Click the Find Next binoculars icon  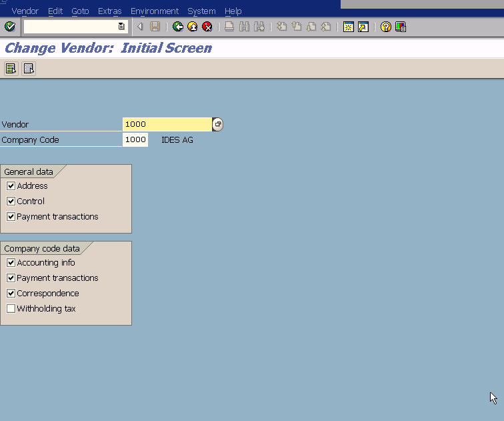(x=259, y=27)
